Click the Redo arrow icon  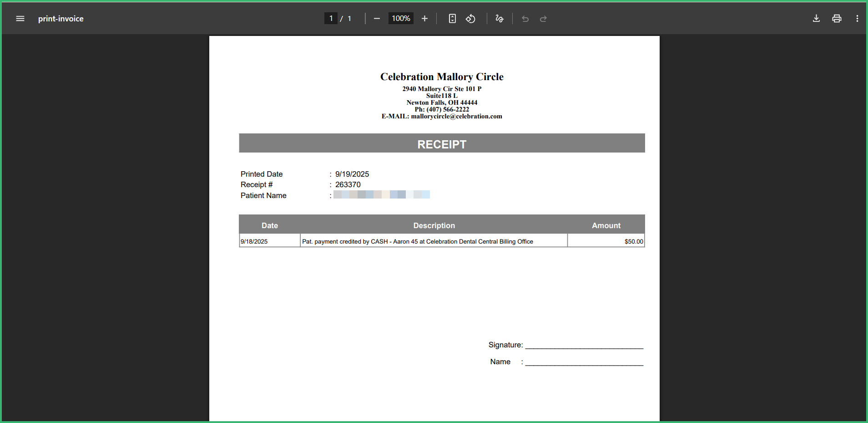coord(543,19)
